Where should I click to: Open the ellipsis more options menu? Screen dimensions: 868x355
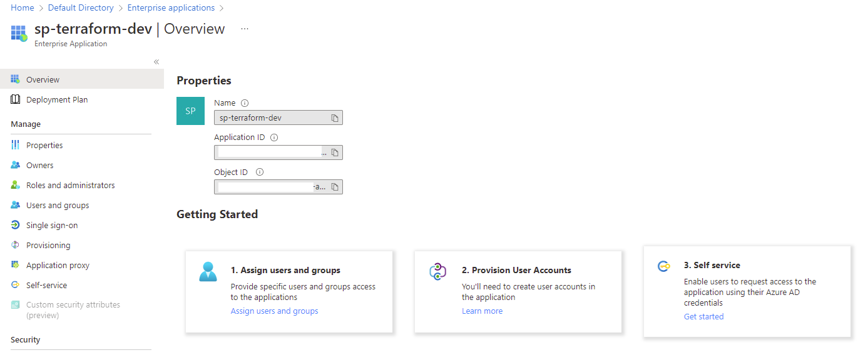[245, 29]
